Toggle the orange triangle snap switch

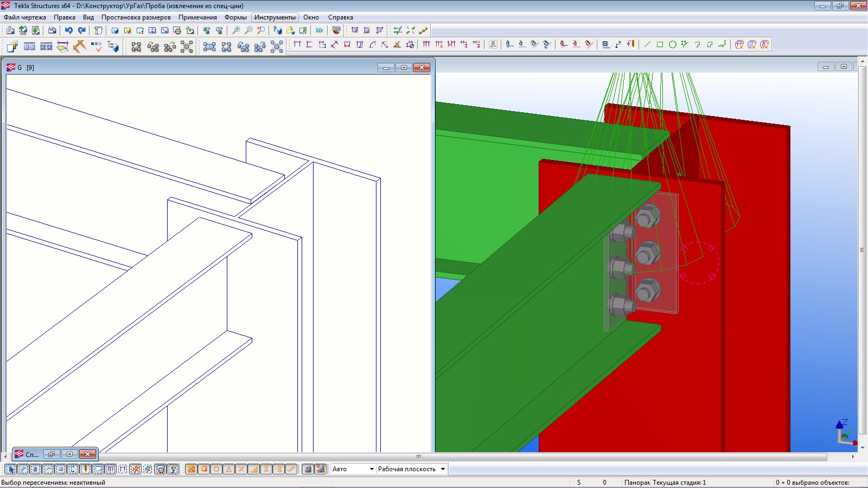pyautogui.click(x=228, y=469)
